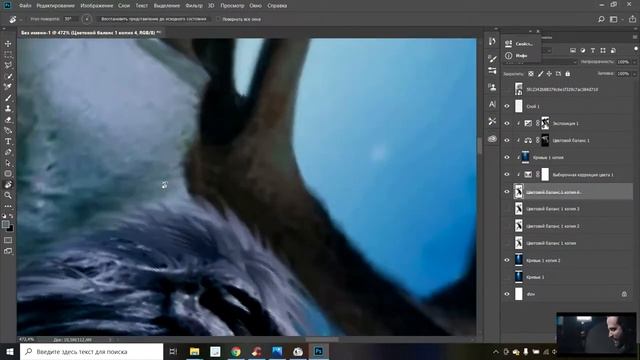The width and height of the screenshot is (640, 360).
Task: Open the Layers panel menu icon
Action: pyautogui.click(x=635, y=37)
